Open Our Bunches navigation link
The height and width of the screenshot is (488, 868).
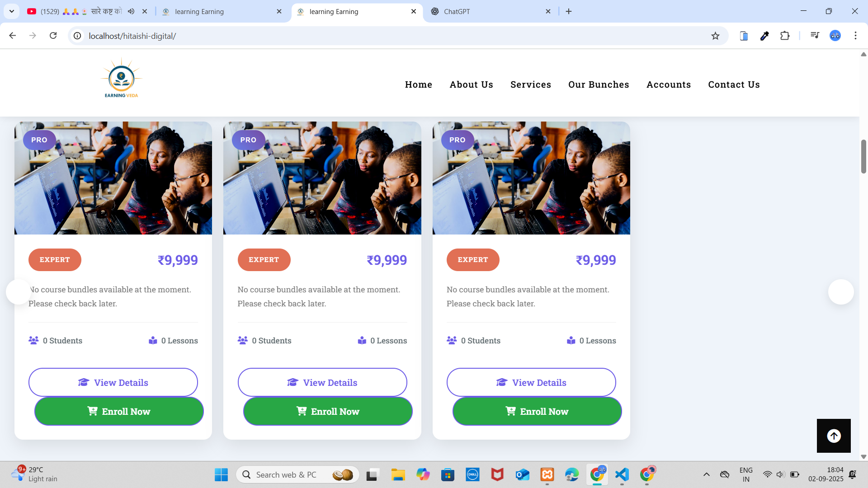tap(598, 84)
